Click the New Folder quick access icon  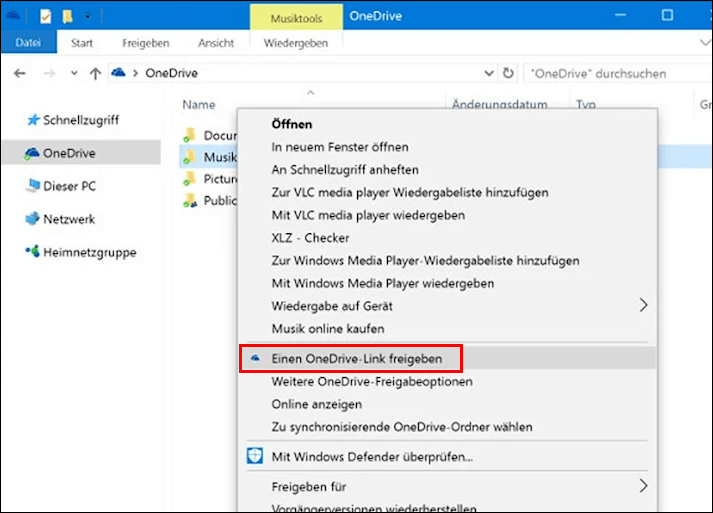pyautogui.click(x=67, y=17)
